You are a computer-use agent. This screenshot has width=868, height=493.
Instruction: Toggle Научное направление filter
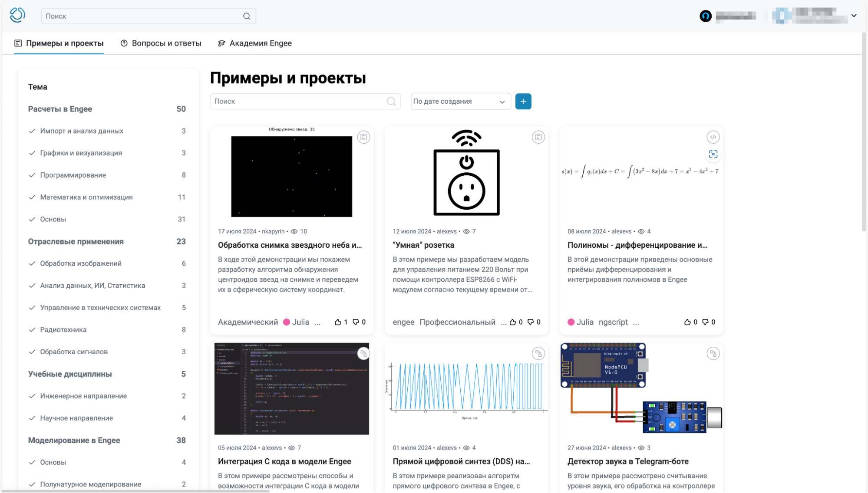[x=107, y=418]
